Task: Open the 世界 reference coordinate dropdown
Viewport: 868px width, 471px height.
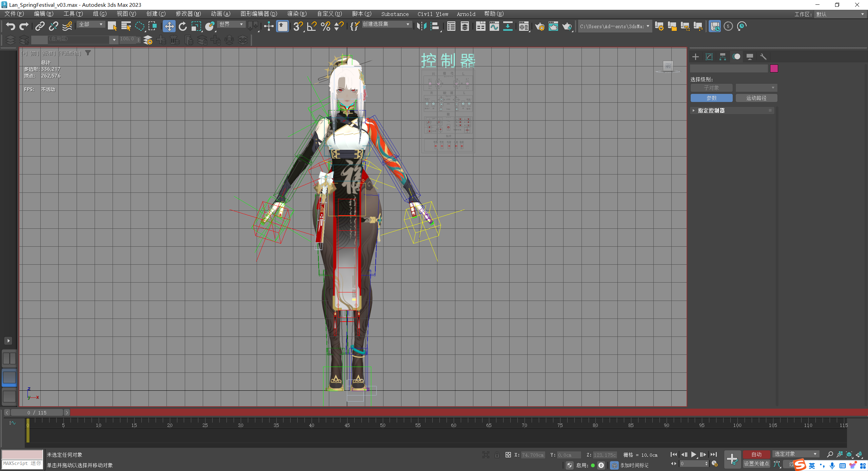Action: [231, 24]
